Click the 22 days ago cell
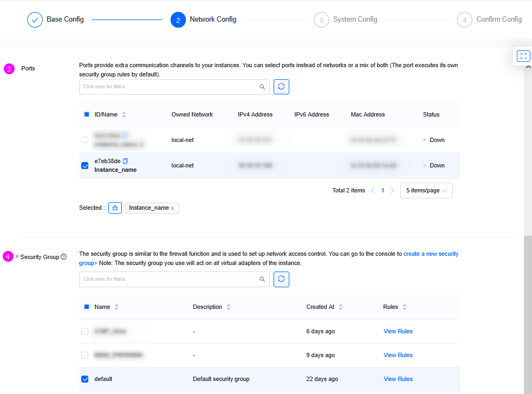Image resolution: width=532 pixels, height=394 pixels. [x=322, y=379]
